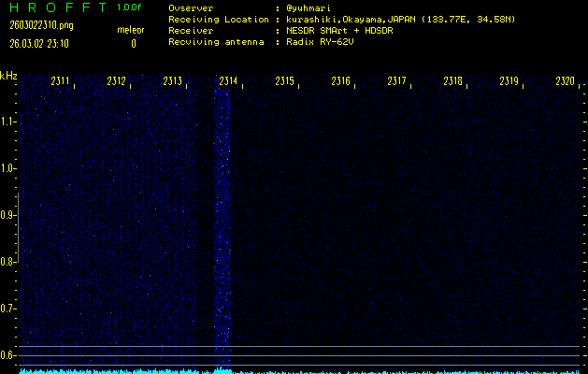Click the kHz axis unit label

point(8,76)
